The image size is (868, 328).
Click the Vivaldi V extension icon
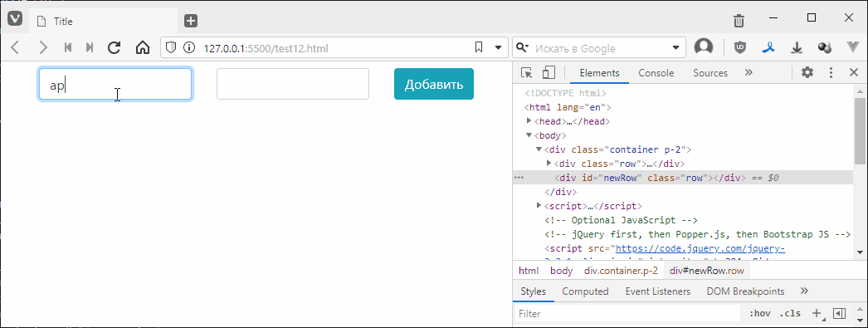(x=852, y=47)
